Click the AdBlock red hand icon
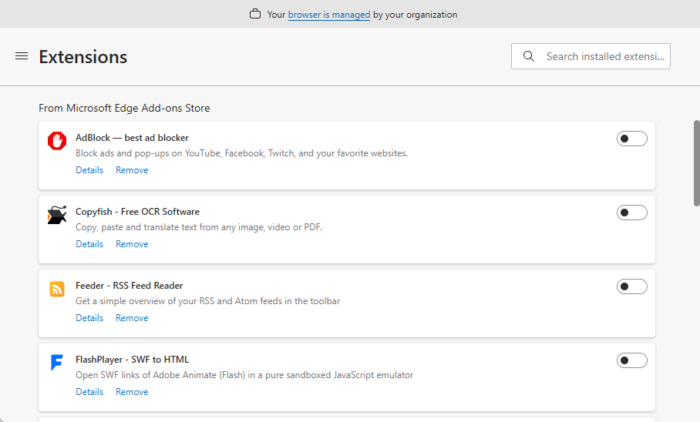 (x=57, y=142)
